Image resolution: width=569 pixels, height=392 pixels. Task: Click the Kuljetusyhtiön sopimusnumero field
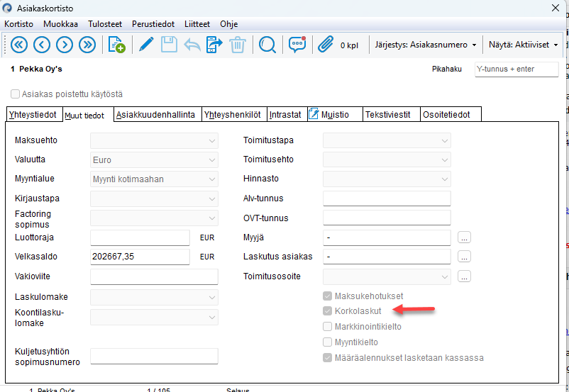pos(154,356)
